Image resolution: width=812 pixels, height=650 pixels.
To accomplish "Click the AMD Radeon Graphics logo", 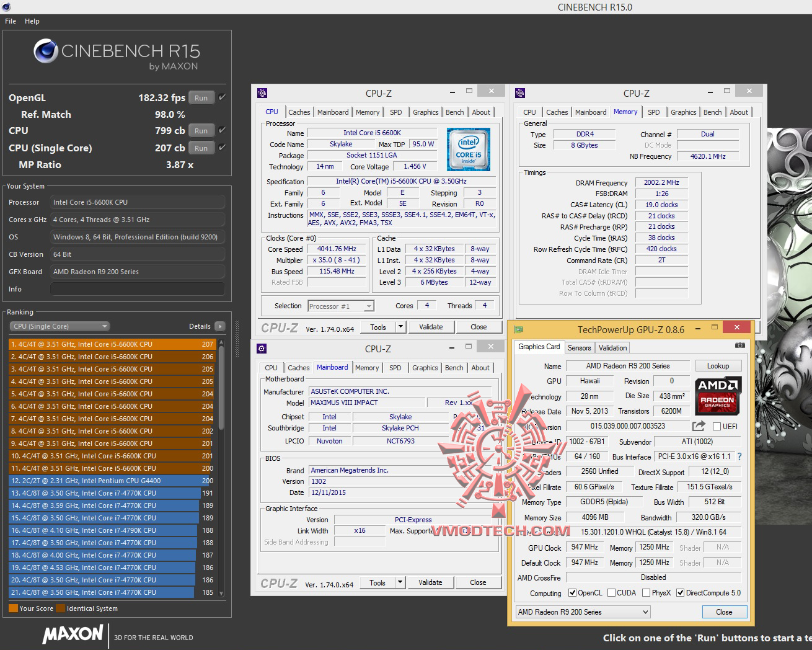I will [717, 396].
